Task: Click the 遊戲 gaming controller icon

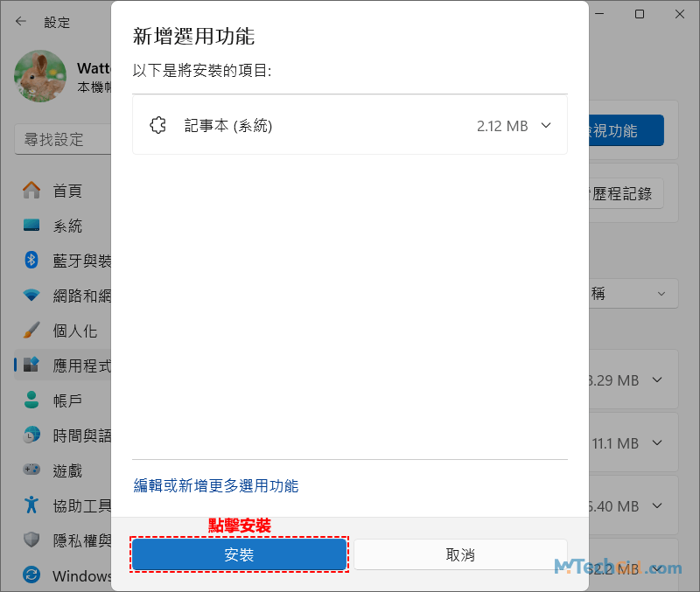Action: [31, 470]
